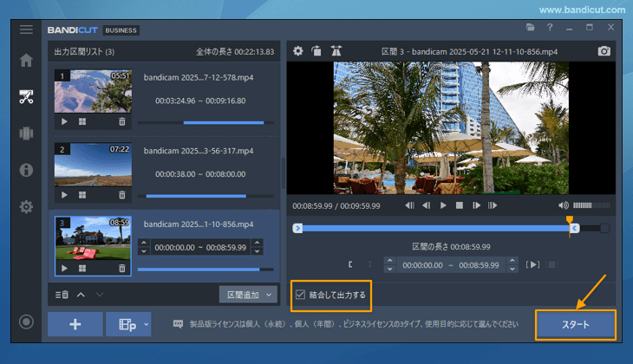Toggle the 結合して出力する checkbox
Viewport: 633px width, 364px height.
[x=300, y=295]
